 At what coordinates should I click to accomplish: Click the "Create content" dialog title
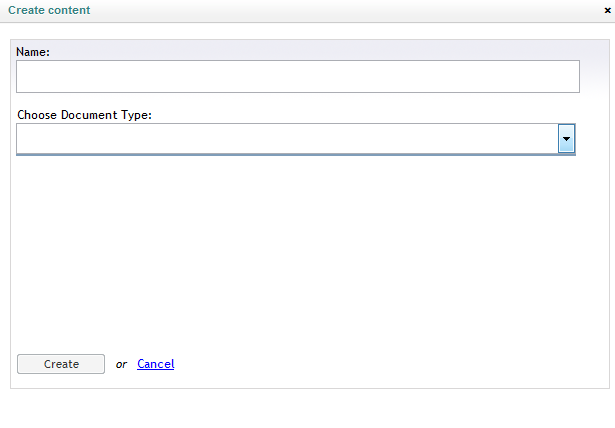49,10
